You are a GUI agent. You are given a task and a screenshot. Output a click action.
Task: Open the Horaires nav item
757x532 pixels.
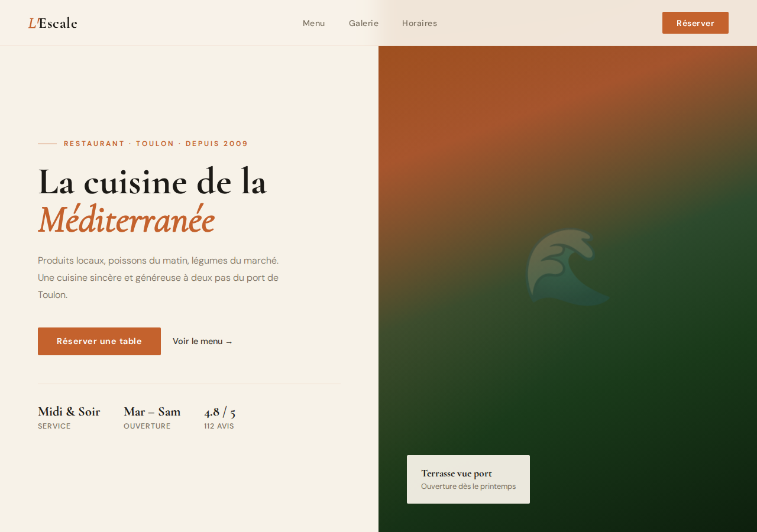(x=419, y=23)
